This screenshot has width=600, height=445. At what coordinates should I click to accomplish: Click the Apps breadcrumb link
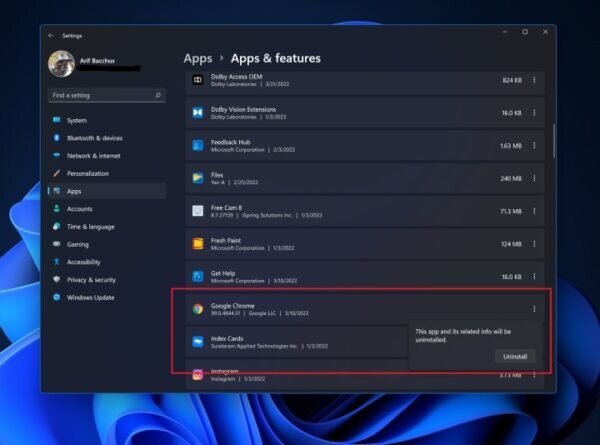[198, 58]
